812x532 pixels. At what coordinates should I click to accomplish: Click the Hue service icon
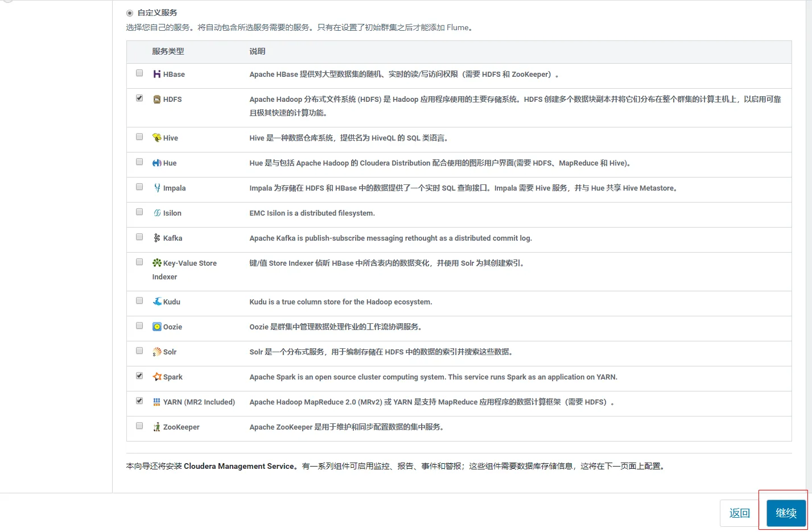157,163
